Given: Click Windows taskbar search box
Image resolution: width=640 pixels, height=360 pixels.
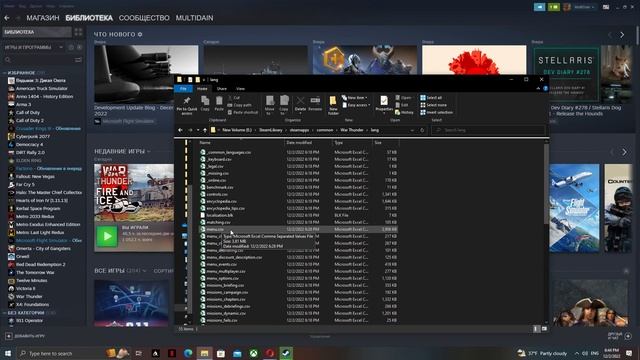Looking at the screenshot, I should point(61,353).
